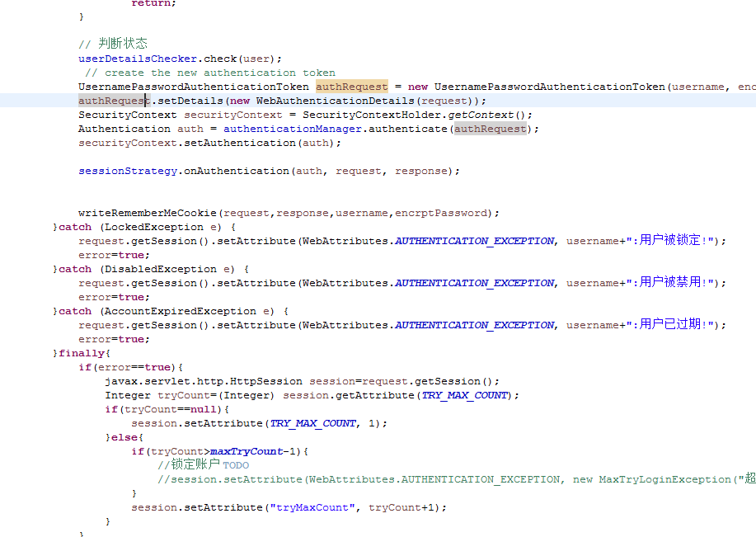This screenshot has width=756, height=537.
Task: Click 'SecurityContextHolder' class name
Action: pyautogui.click(x=372, y=115)
